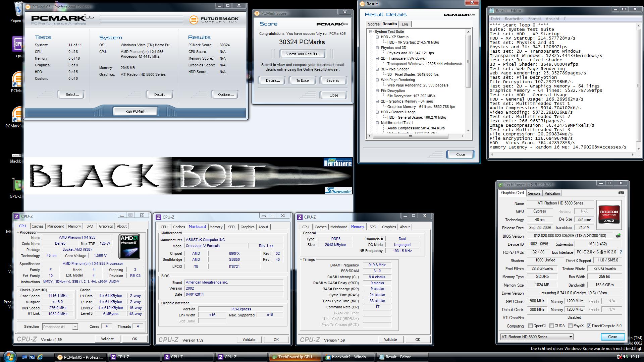Collapse the System Test Suite tree node
This screenshot has height=362, width=644.
coord(371,32)
